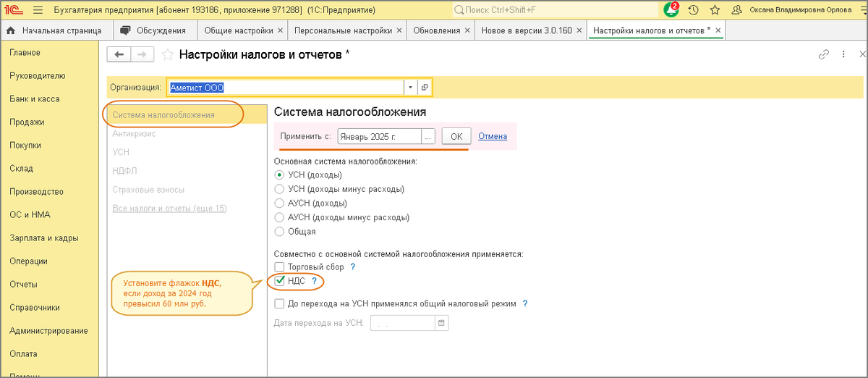Close the Обновления tab

point(467,30)
